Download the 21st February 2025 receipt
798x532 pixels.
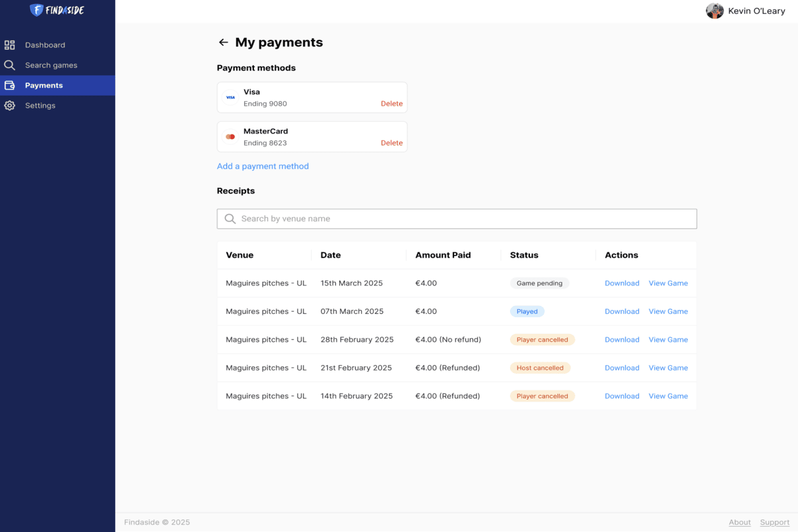(622, 368)
